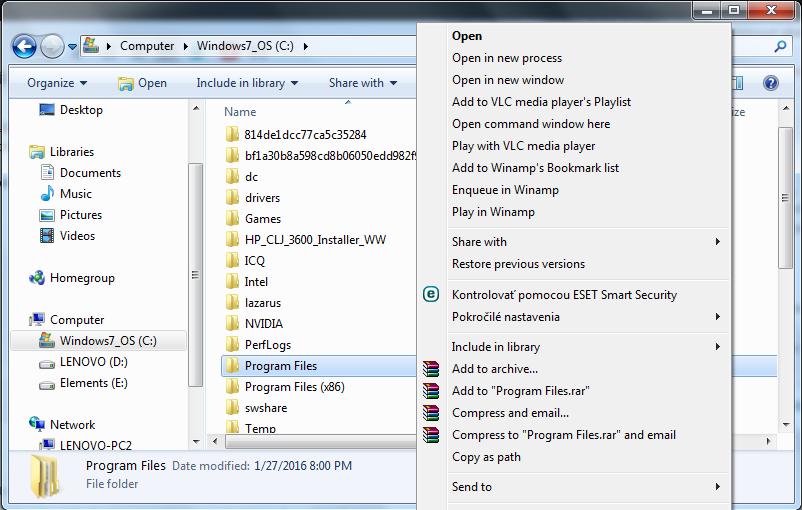Click the Games folder icon
The height and width of the screenshot is (510, 802).
[x=232, y=218]
